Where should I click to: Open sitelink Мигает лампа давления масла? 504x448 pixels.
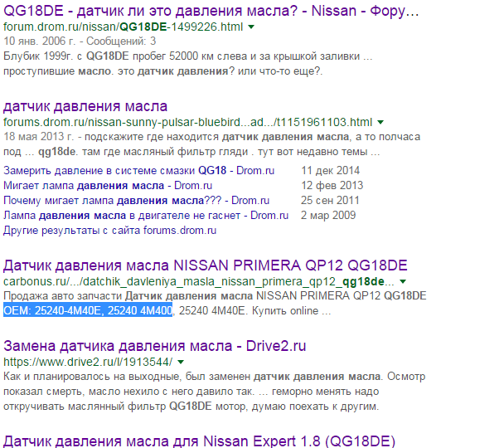(108, 186)
